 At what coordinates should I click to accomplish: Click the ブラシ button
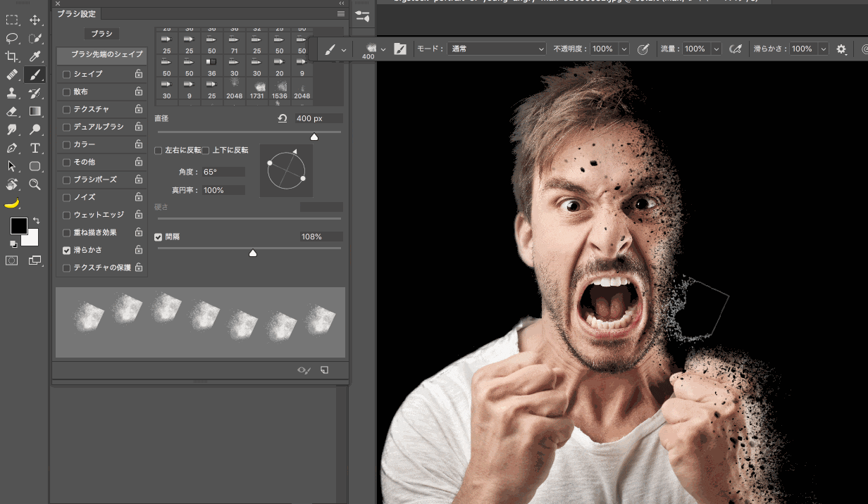tap(102, 34)
